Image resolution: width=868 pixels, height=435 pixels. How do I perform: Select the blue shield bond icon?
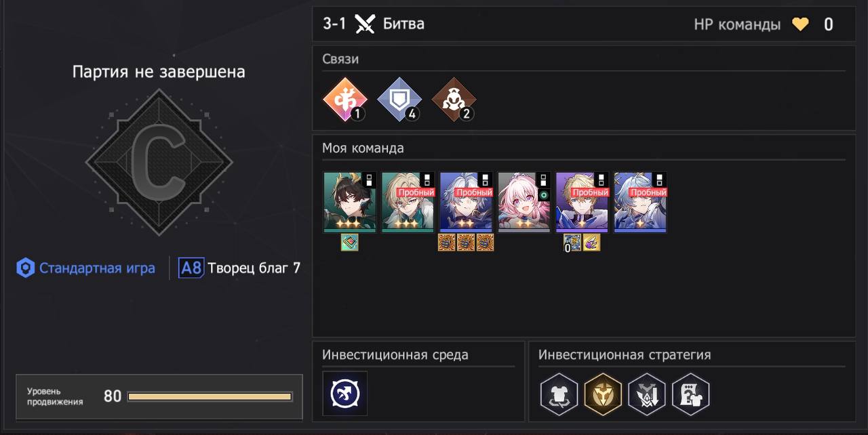tap(399, 100)
